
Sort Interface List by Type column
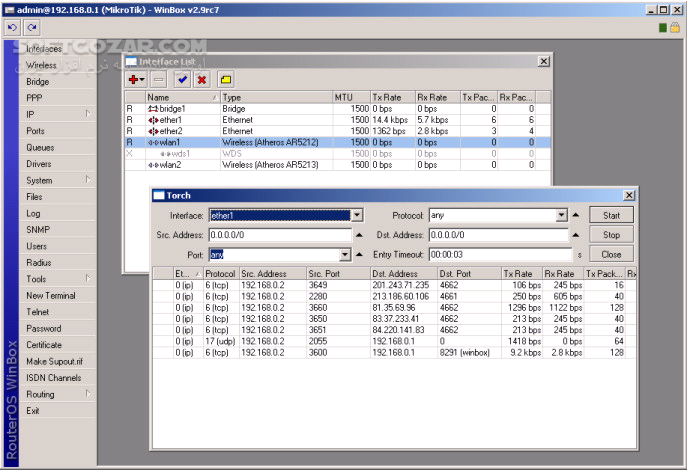(x=276, y=97)
